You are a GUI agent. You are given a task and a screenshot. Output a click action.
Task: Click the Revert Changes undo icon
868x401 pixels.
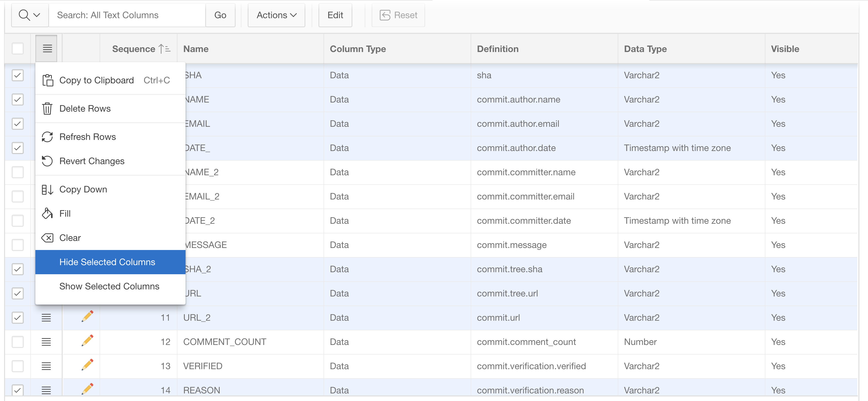coord(48,161)
